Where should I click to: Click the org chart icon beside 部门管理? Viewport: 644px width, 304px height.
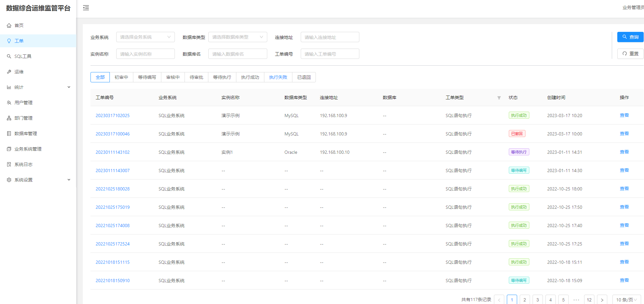(9, 118)
